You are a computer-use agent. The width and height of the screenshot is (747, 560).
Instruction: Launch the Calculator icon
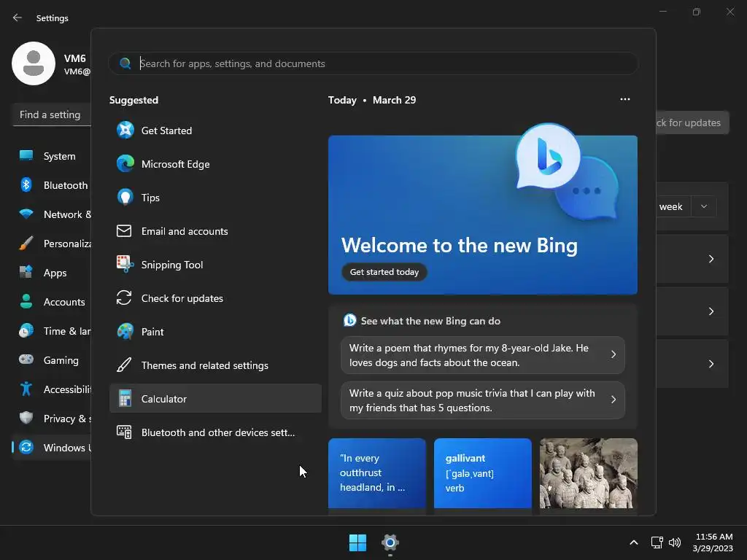(x=125, y=399)
